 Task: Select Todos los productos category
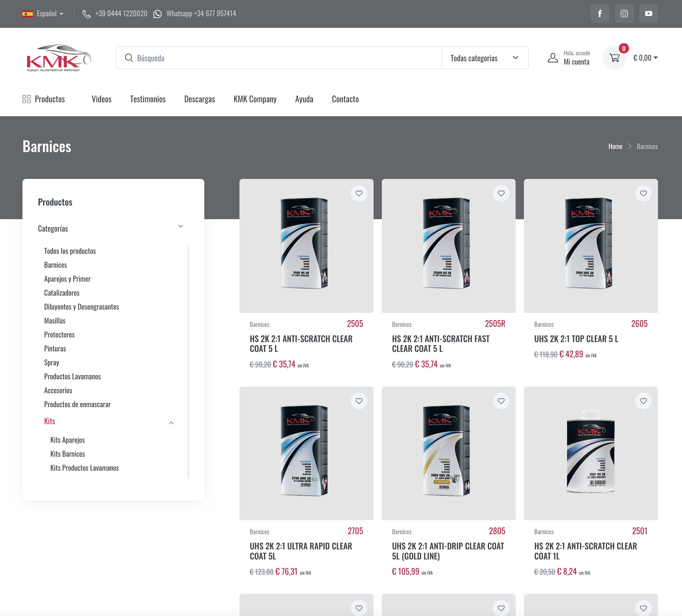70,251
